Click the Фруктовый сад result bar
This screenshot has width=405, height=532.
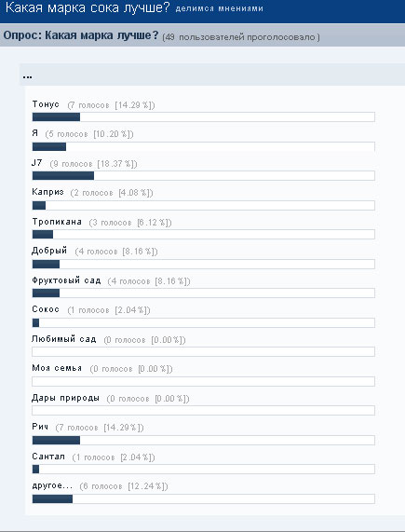203,293
